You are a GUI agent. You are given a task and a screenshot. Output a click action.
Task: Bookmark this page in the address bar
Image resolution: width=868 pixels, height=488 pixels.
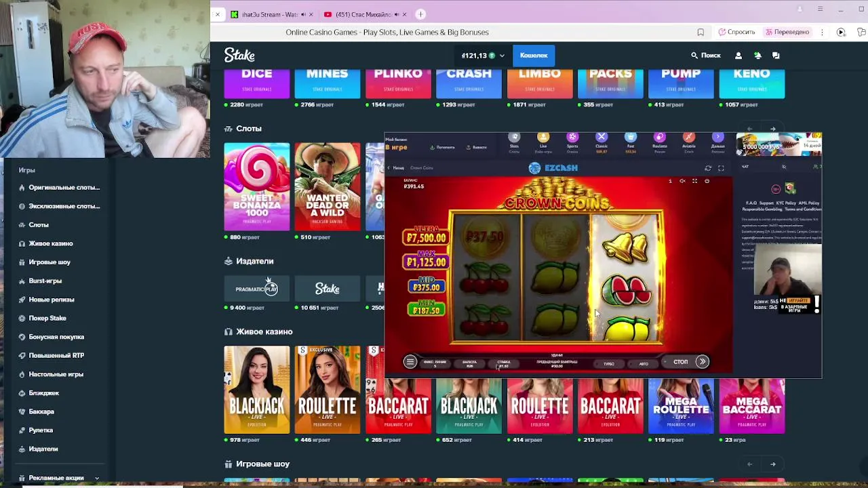tap(701, 32)
